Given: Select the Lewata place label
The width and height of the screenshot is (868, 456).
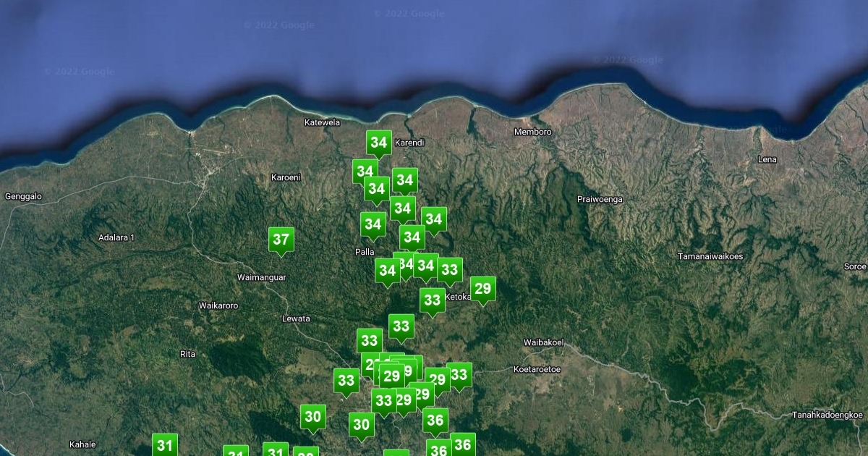Looking at the screenshot, I should click(x=296, y=318).
